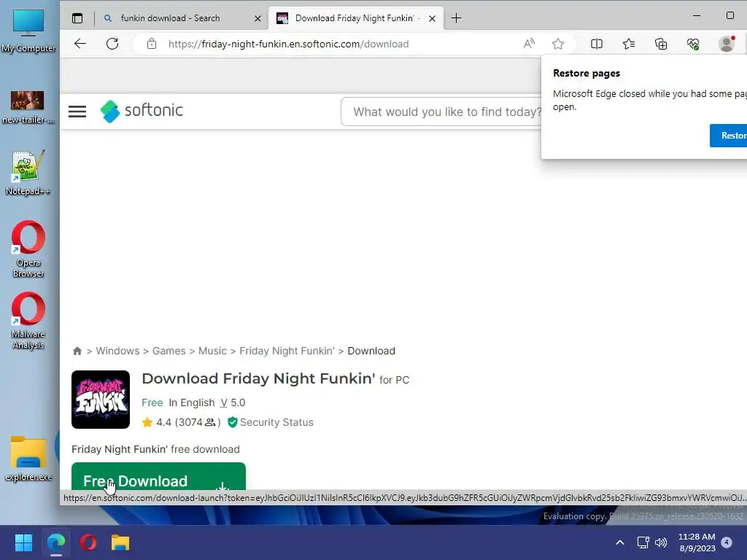The image size is (747, 560).
Task: Click the Restore button in the popup
Action: click(x=729, y=135)
